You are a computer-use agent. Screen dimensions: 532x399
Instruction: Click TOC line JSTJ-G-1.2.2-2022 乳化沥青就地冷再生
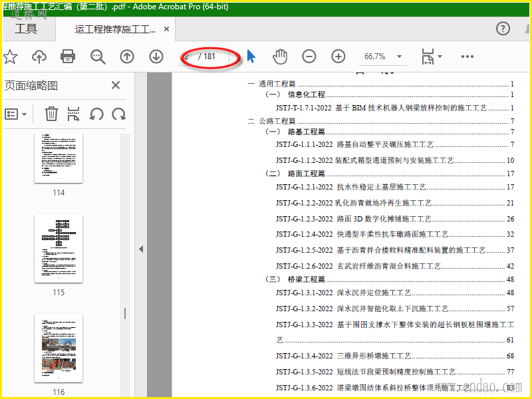click(x=395, y=203)
